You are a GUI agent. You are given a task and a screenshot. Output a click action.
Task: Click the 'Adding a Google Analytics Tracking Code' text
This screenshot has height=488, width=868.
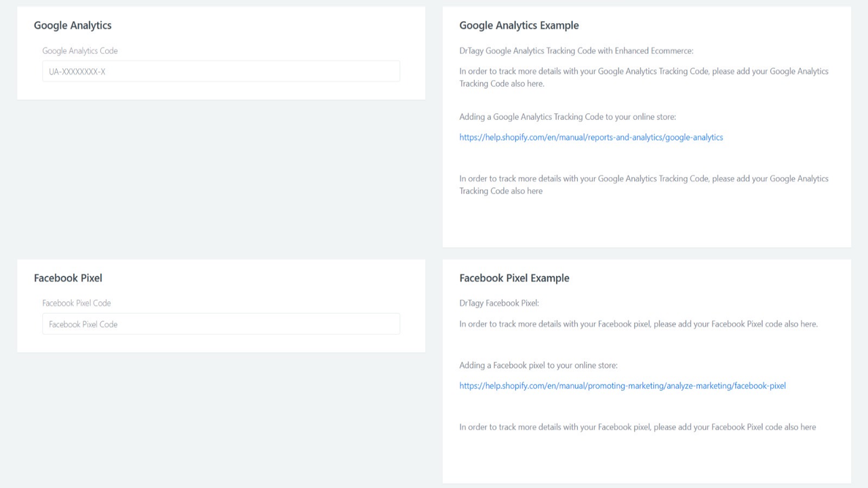coord(568,117)
